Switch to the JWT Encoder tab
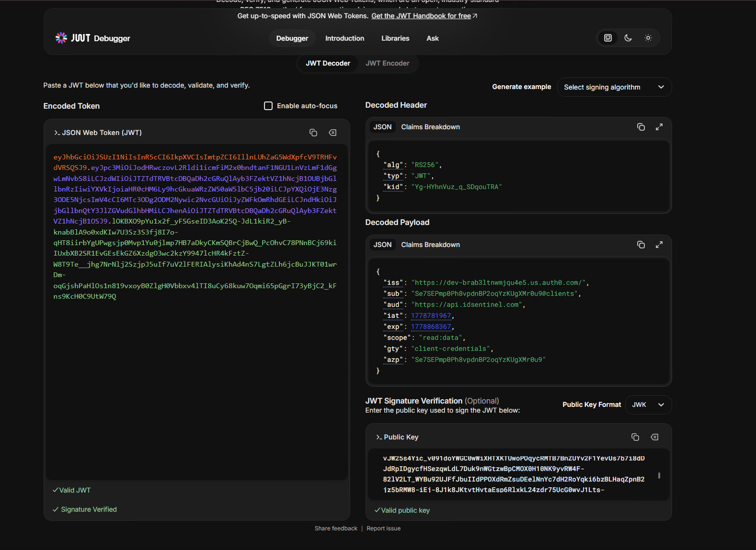Screen dimensions: 756x550 click(388, 63)
